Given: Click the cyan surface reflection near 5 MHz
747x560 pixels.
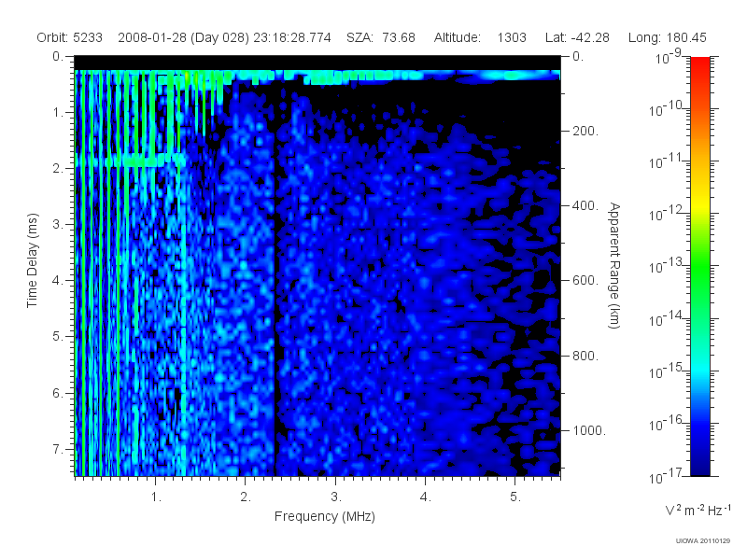Looking at the screenshot, I should (x=510, y=76).
